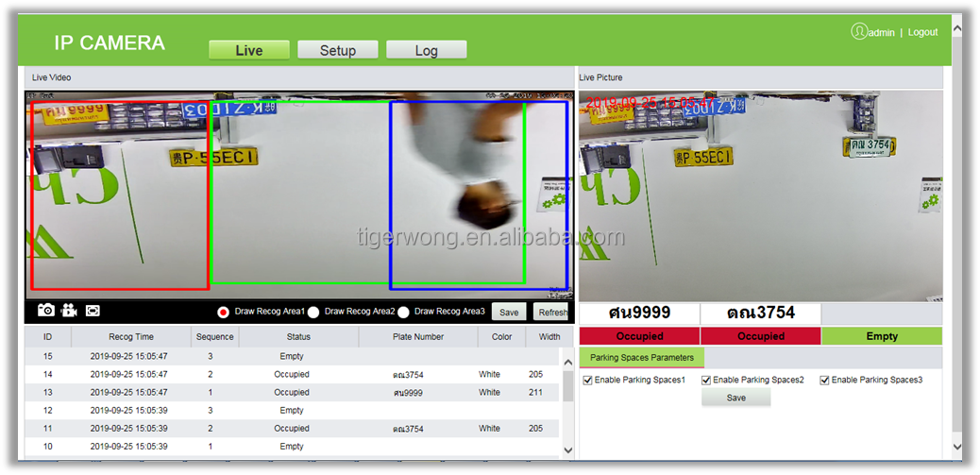Click the page scrollbar down arrow
This screenshot has height=475, width=980.
pos(957,446)
